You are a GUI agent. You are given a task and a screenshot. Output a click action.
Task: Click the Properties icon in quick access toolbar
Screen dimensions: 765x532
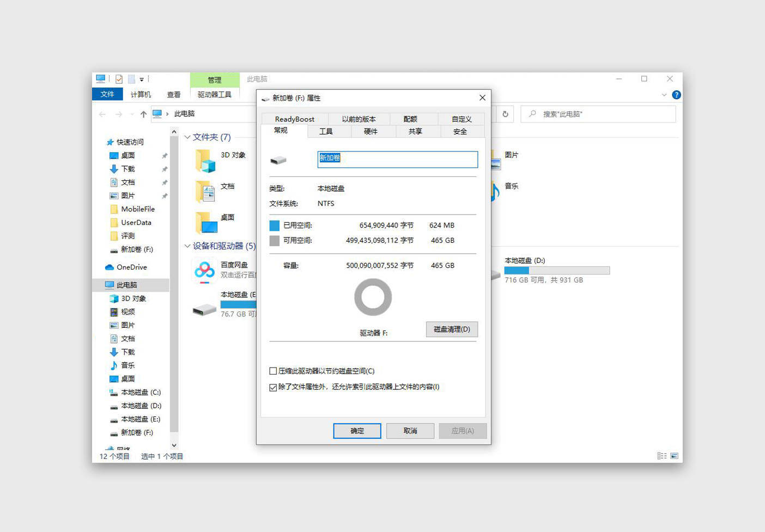[x=120, y=78]
